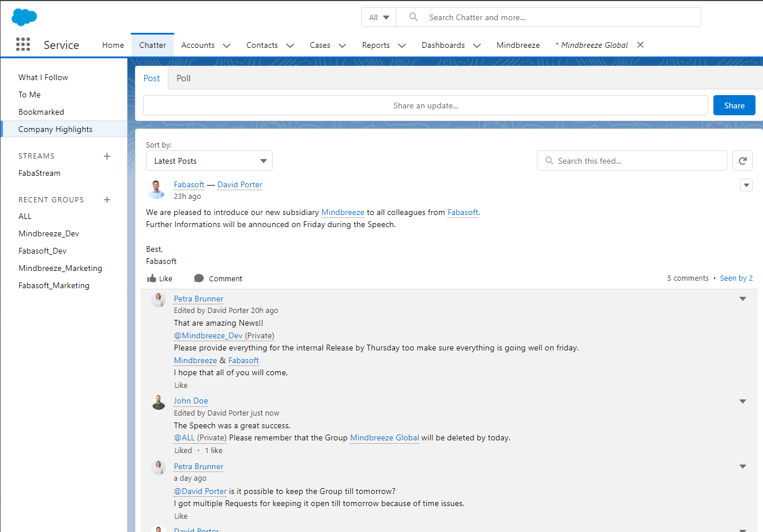Click Petra Brunner's avatar on the 20h ago comment
Image resolution: width=763 pixels, height=532 pixels.
159,300
